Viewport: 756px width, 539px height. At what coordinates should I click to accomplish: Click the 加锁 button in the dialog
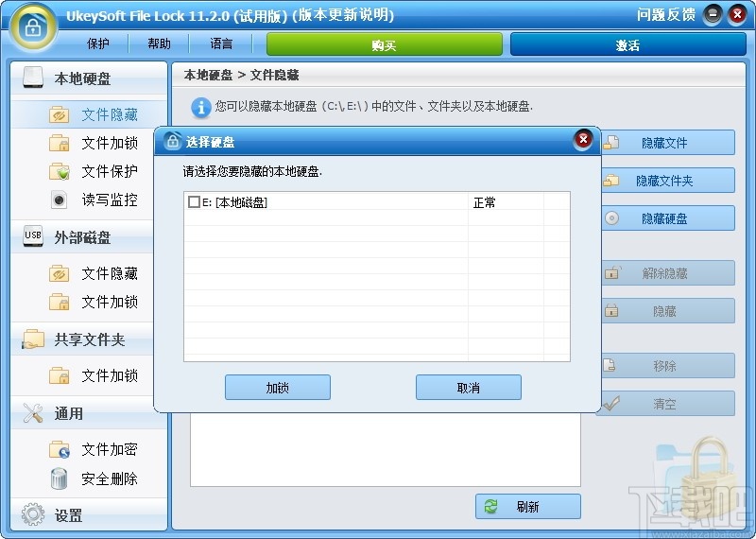click(278, 388)
